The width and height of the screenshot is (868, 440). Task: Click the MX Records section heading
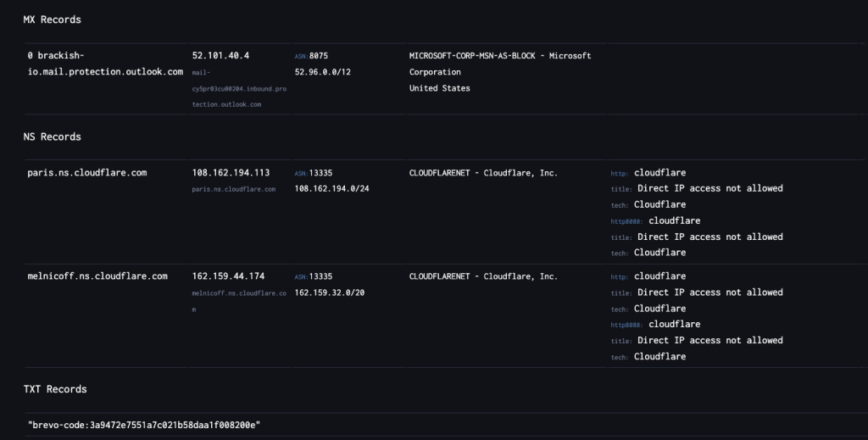click(52, 19)
